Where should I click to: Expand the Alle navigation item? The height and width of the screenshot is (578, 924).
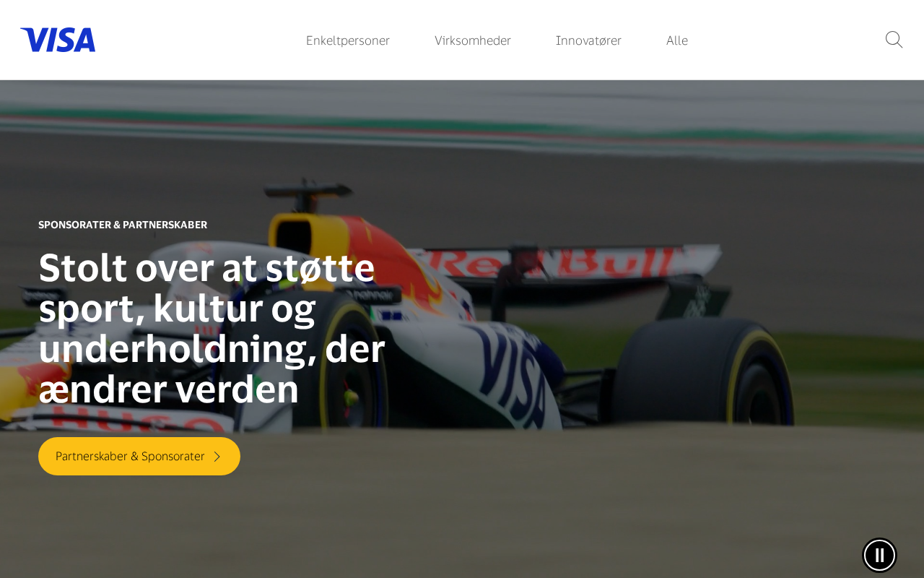[677, 40]
